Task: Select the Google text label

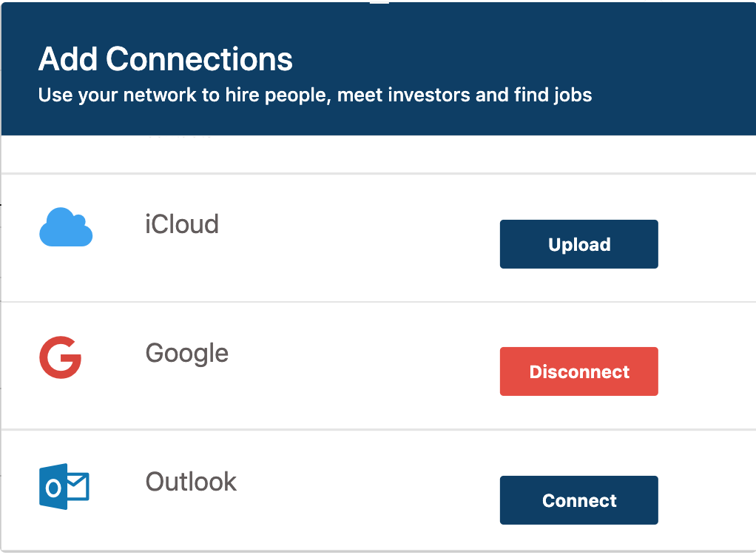Action: tap(187, 354)
